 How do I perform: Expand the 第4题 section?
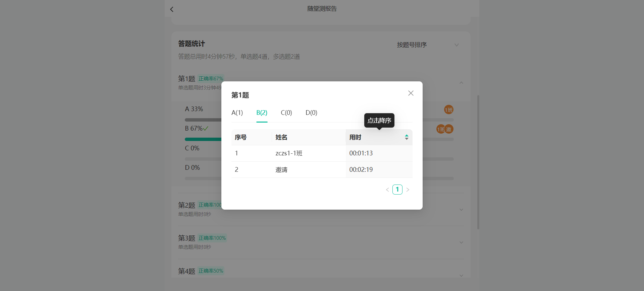[461, 275]
